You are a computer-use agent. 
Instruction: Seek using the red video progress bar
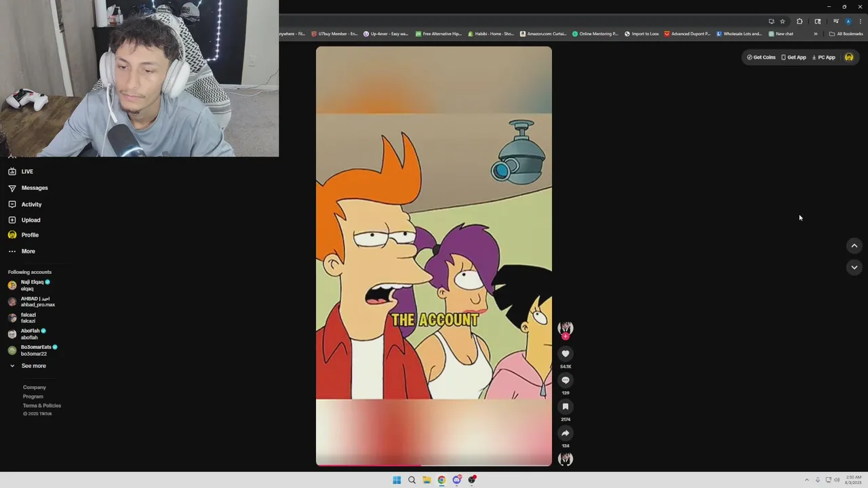[x=434, y=465]
